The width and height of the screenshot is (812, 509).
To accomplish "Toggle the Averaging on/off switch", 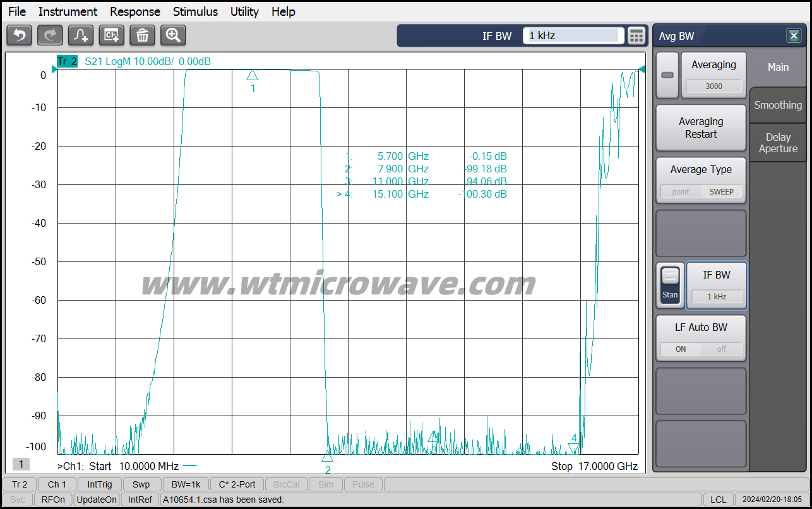I will click(667, 75).
